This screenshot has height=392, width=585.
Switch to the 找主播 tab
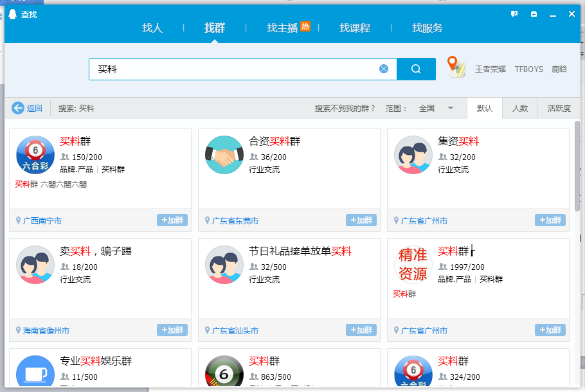pyautogui.click(x=283, y=28)
